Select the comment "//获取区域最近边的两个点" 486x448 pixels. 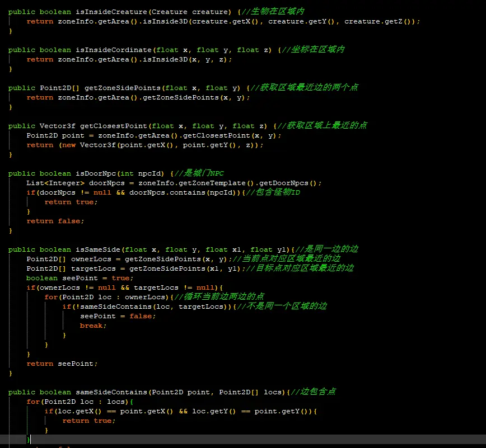(305, 88)
